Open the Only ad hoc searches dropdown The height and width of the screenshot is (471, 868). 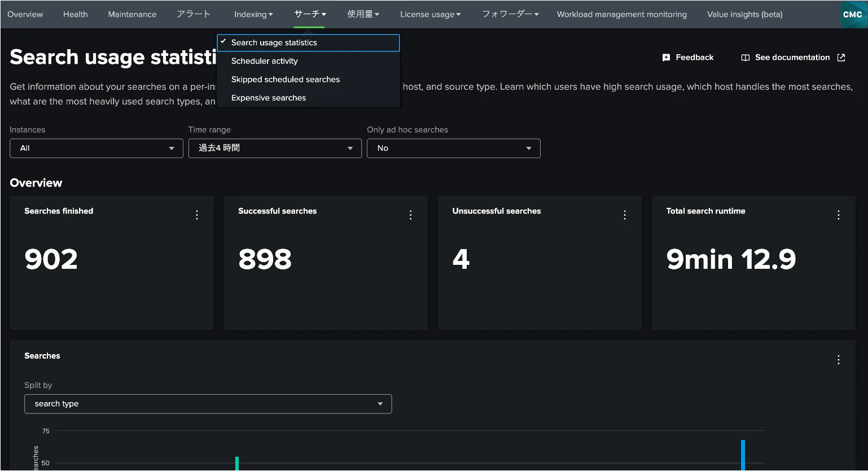(x=454, y=148)
